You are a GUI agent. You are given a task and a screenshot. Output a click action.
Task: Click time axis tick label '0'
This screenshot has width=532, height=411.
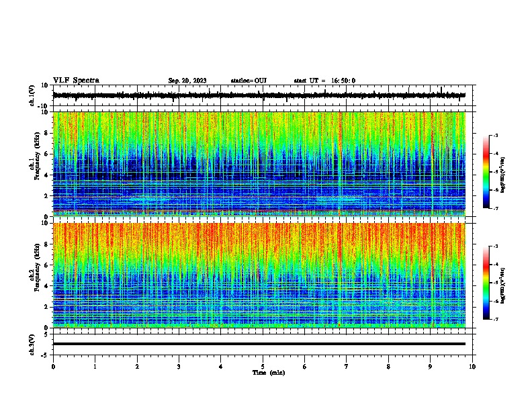53,367
